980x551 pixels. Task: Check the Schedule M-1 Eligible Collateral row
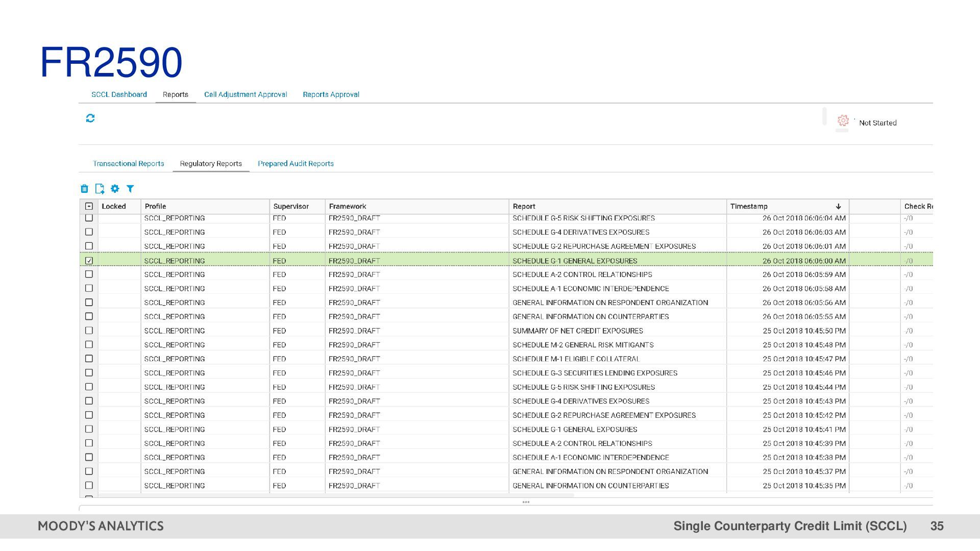(89, 359)
